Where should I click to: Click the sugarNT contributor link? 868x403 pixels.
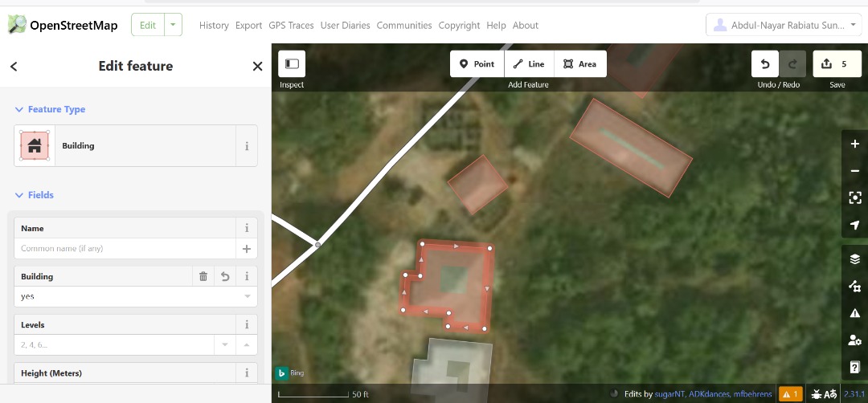(669, 394)
